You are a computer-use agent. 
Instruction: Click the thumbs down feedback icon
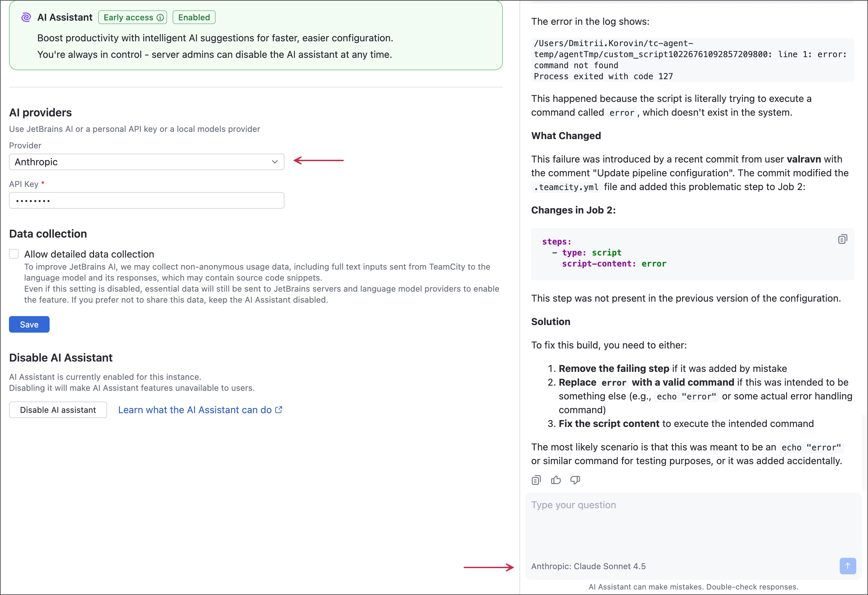[x=575, y=480]
